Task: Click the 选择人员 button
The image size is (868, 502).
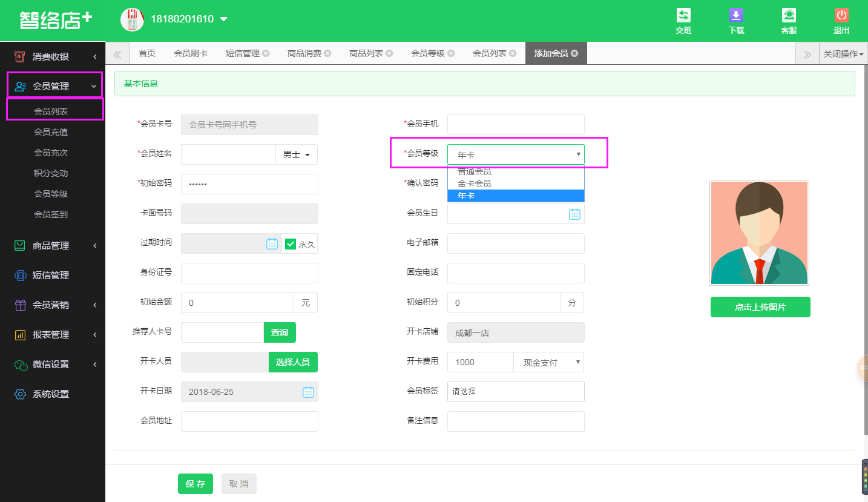Action: [x=293, y=362]
